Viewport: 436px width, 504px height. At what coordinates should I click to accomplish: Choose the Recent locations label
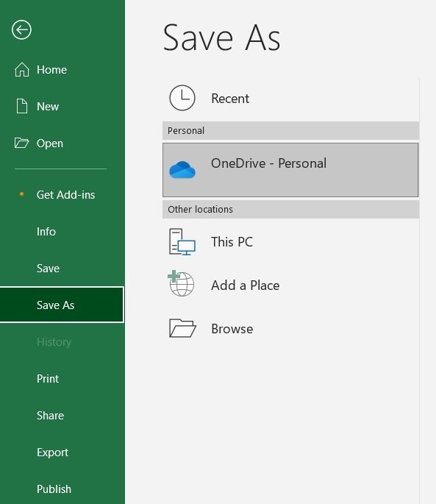(230, 99)
